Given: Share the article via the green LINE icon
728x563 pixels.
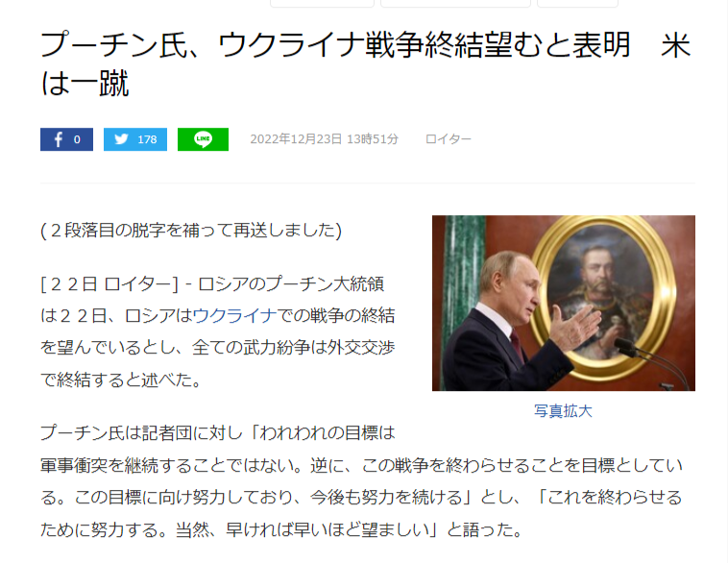Looking at the screenshot, I should pos(203,139).
